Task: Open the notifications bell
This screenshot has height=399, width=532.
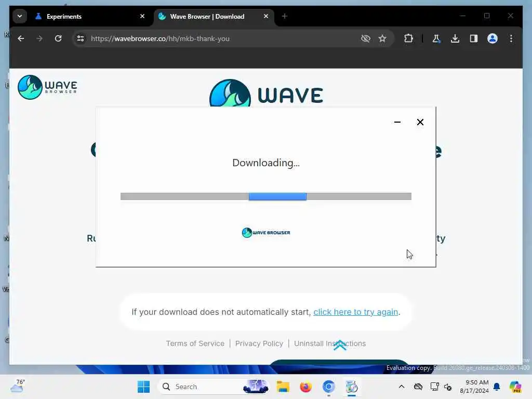Action: click(497, 387)
